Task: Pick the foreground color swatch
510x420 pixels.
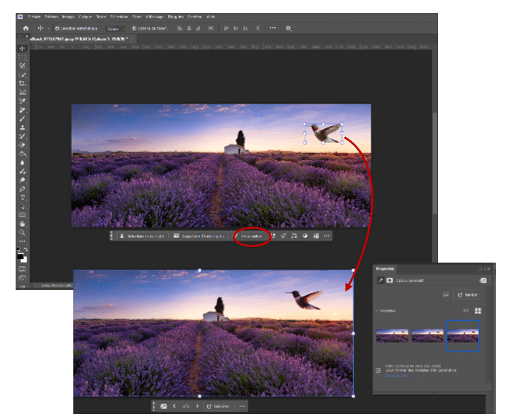Action: 20,256
